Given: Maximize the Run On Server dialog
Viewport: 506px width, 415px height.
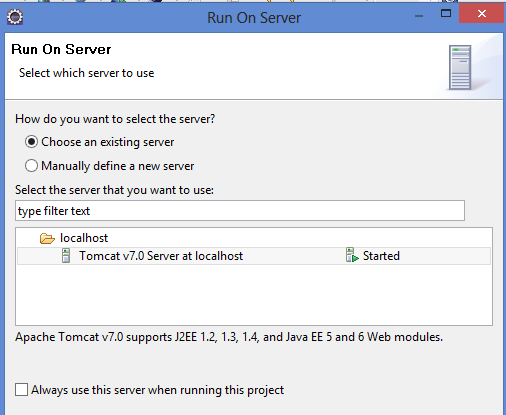Looking at the screenshot, I should pos(446,13).
